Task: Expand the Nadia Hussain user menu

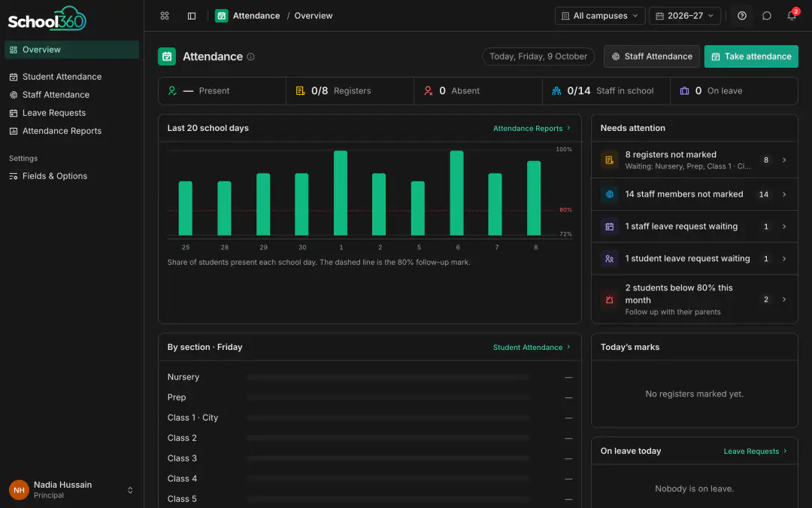Action: (x=72, y=490)
